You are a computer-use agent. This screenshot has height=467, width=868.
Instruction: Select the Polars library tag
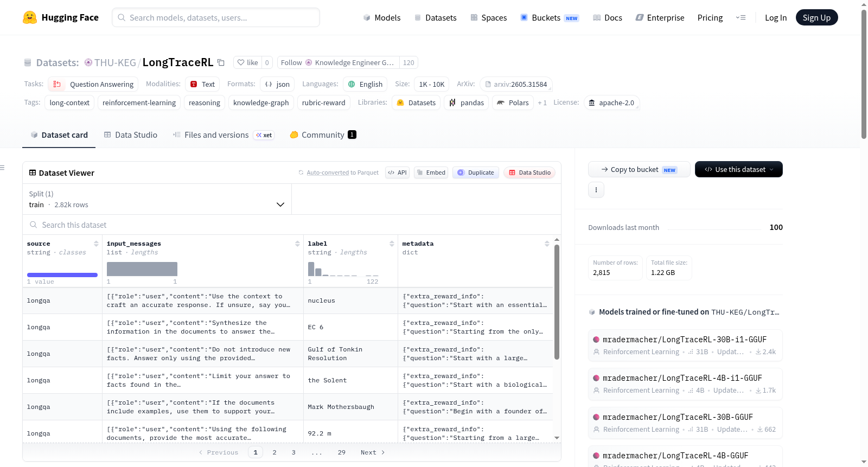(513, 103)
